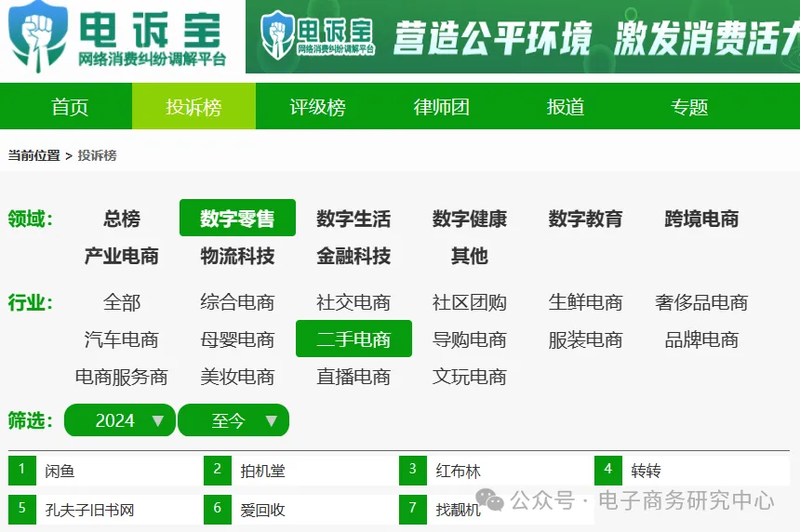The width and height of the screenshot is (800, 532).
Task: Open rank 7 找靓机 entry
Action: click(x=497, y=510)
